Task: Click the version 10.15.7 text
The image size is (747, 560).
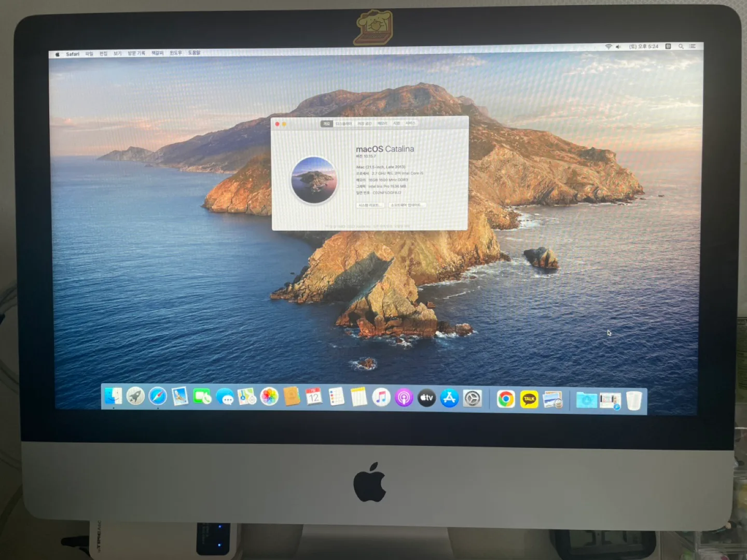Action: point(366,156)
